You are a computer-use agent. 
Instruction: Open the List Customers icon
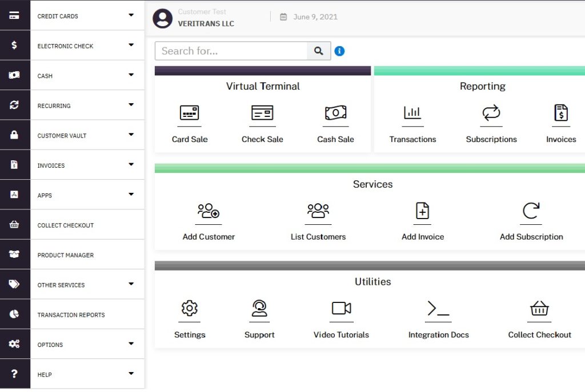318,211
